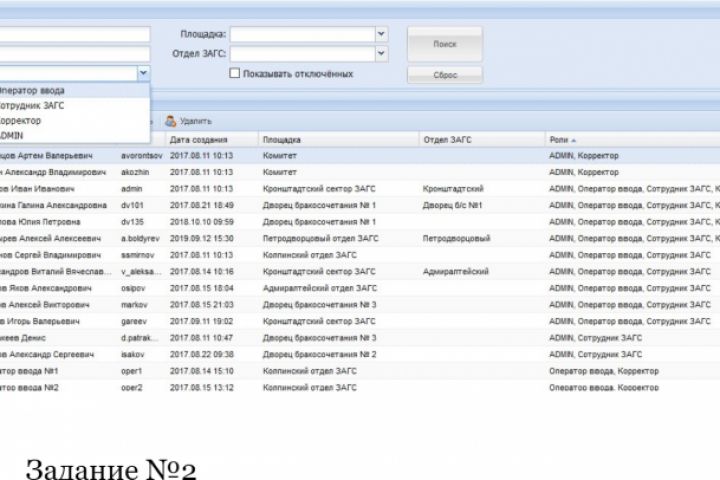Image resolution: width=720 pixels, height=480 pixels.
Task: Select Сотрудник ЗАГС from the list
Action: click(x=75, y=106)
